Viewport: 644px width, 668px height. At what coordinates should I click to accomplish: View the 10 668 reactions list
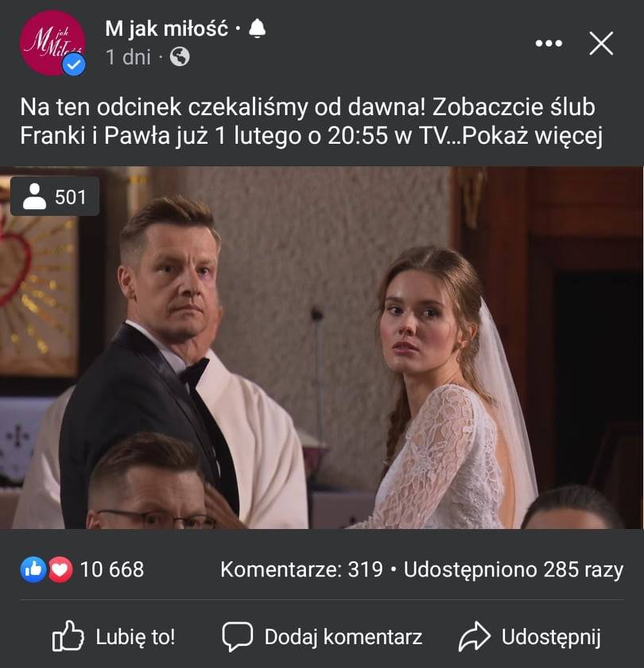(112, 569)
